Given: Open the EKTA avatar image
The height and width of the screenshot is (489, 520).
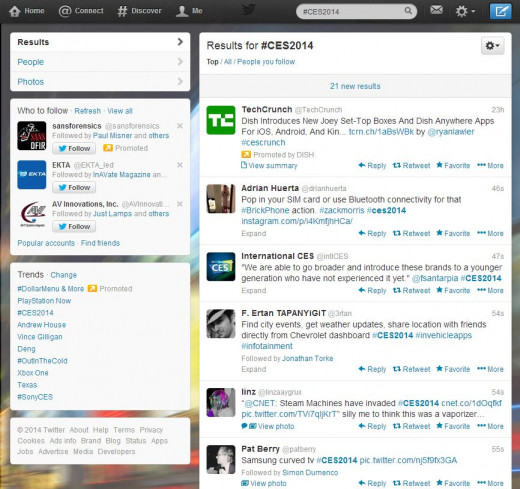Looking at the screenshot, I should 32,175.
